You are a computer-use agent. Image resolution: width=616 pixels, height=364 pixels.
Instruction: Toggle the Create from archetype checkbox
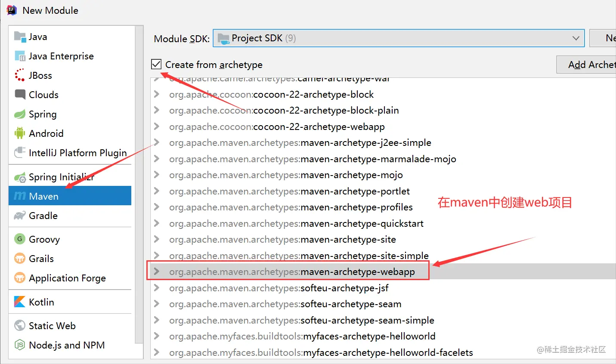coord(156,64)
